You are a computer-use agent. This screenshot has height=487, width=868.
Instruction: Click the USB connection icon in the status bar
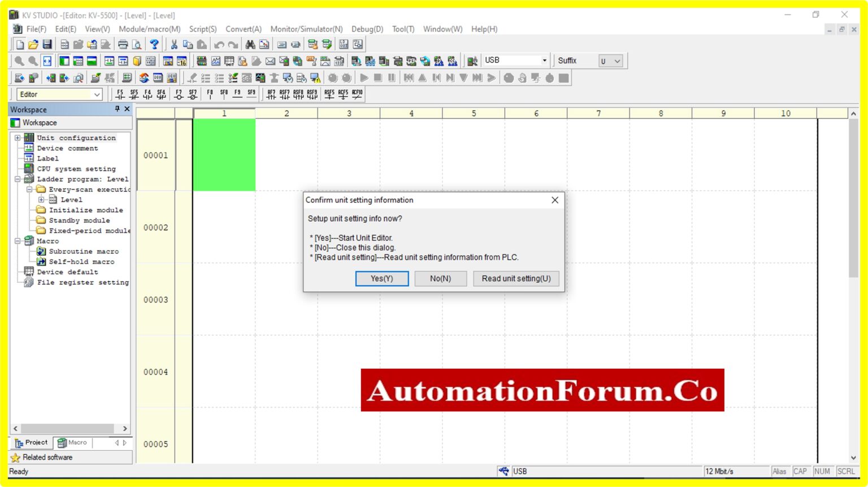pos(503,471)
